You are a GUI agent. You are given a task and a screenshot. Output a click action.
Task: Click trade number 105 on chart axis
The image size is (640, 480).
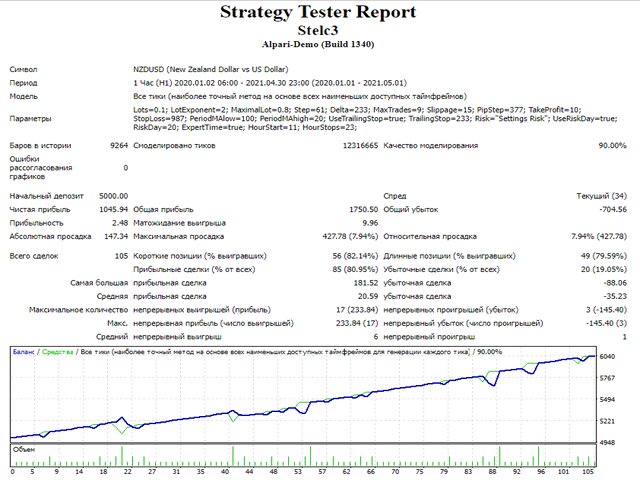[588, 472]
